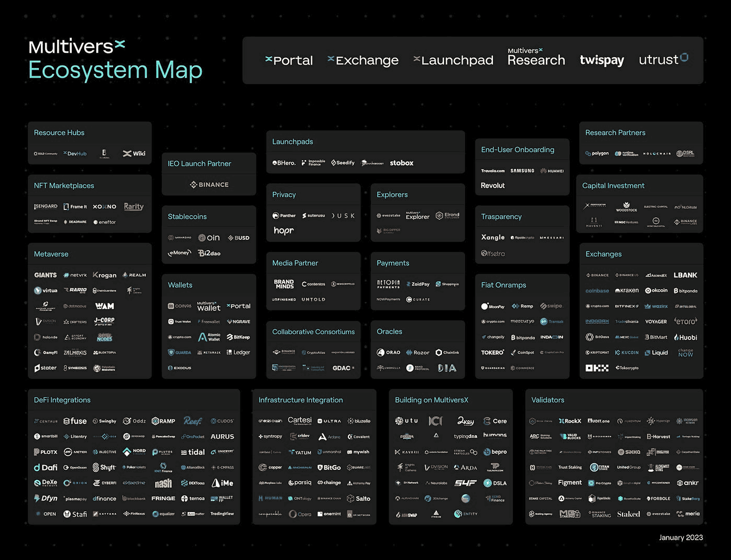
Task: Click the Revolut logo in End-User Onboarding
Action: [492, 186]
